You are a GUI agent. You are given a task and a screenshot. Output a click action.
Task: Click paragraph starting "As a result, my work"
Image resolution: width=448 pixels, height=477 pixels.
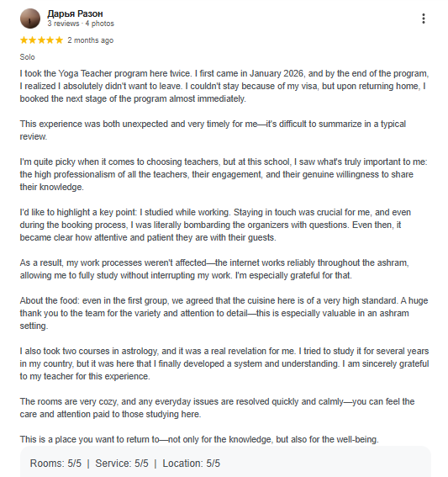coord(214,269)
